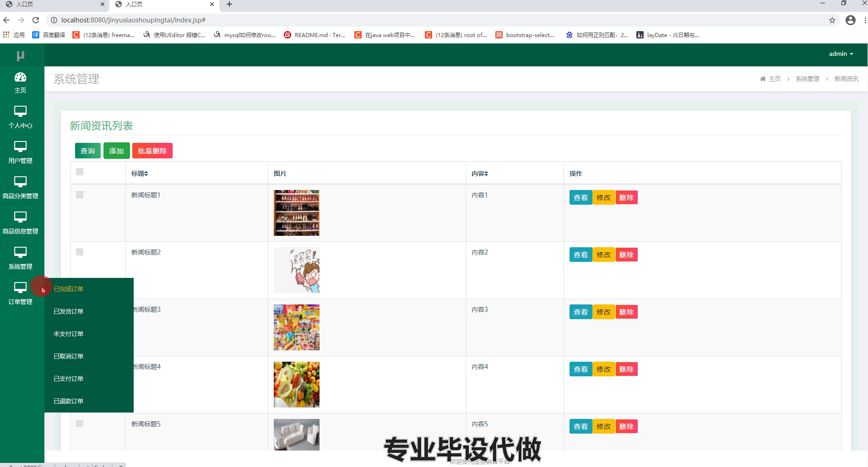Open mysql如何修改root bookmark
This screenshot has width=868, height=467.
point(244,35)
